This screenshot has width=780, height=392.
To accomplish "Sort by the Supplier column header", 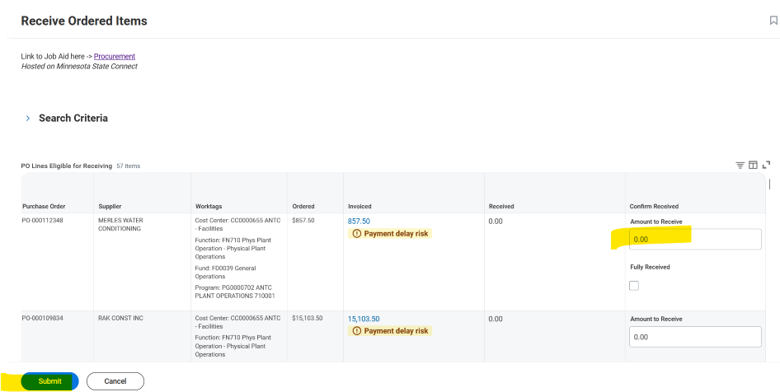I will click(110, 206).
